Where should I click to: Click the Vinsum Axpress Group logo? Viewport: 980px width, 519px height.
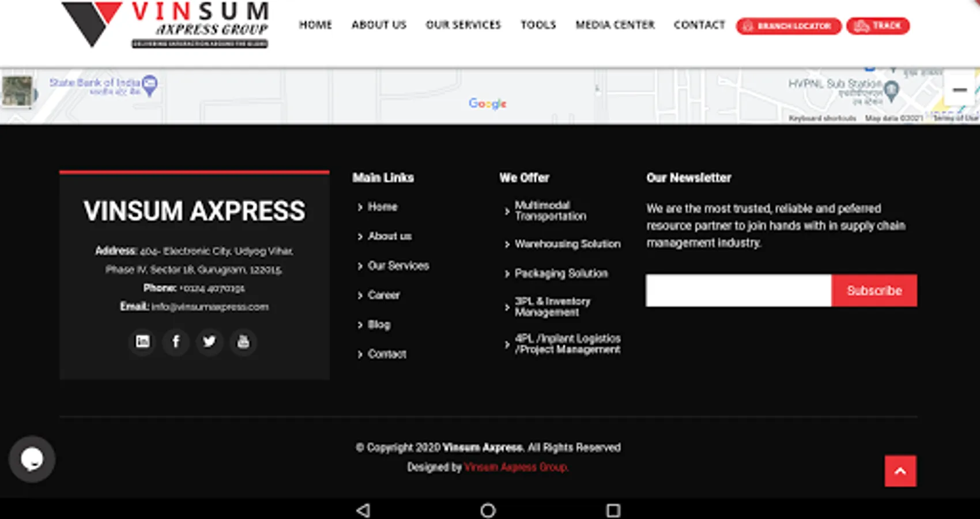(165, 25)
